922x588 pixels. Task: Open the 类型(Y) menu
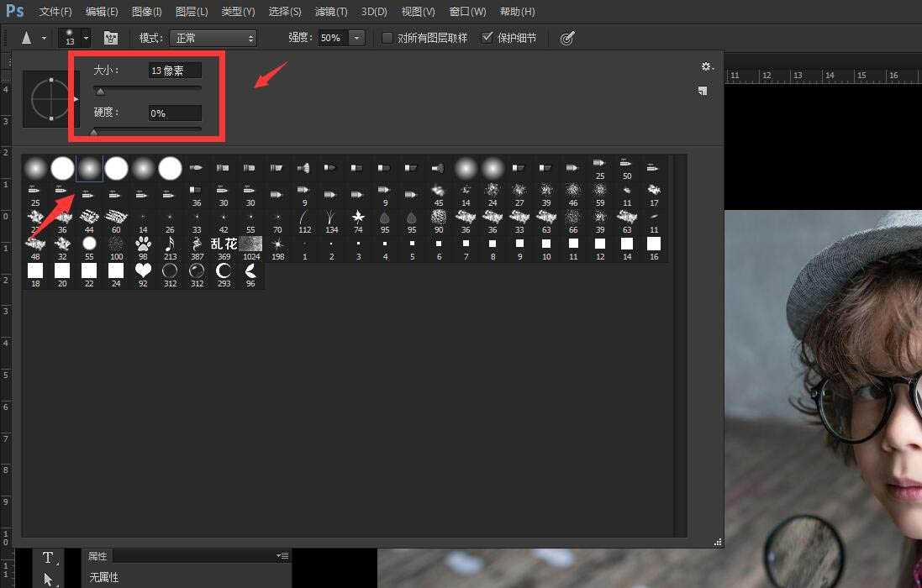point(238,12)
